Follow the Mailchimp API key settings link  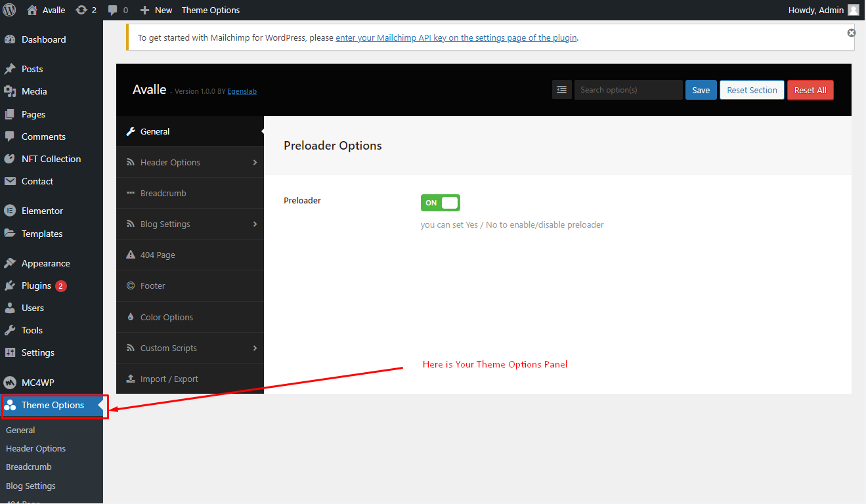[456, 37]
